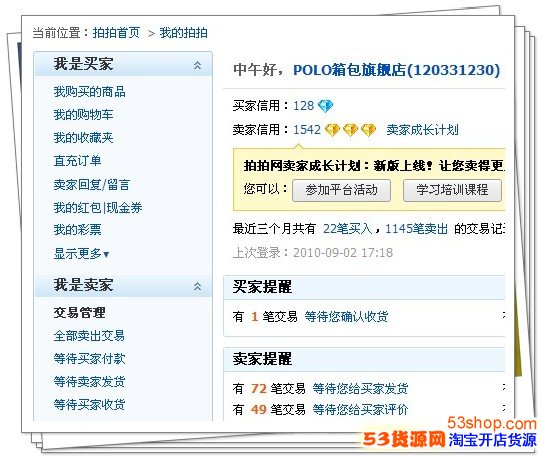
Task: Open 等待您给买家评价 reminder link
Action: pos(360,409)
